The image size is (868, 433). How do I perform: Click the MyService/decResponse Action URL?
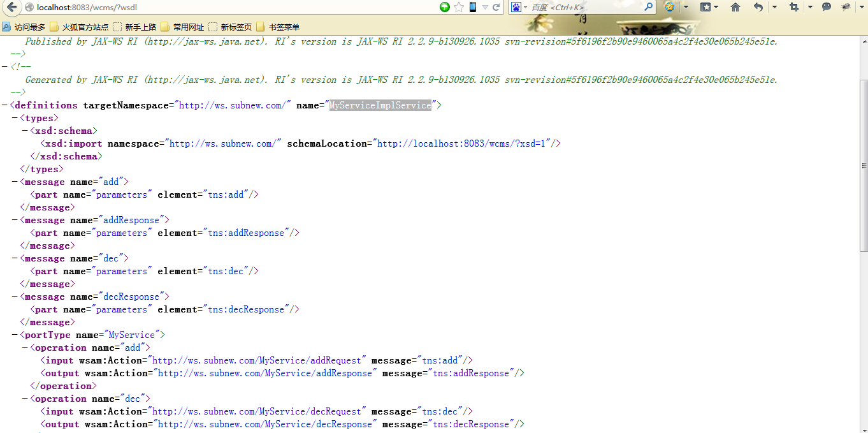(264, 424)
